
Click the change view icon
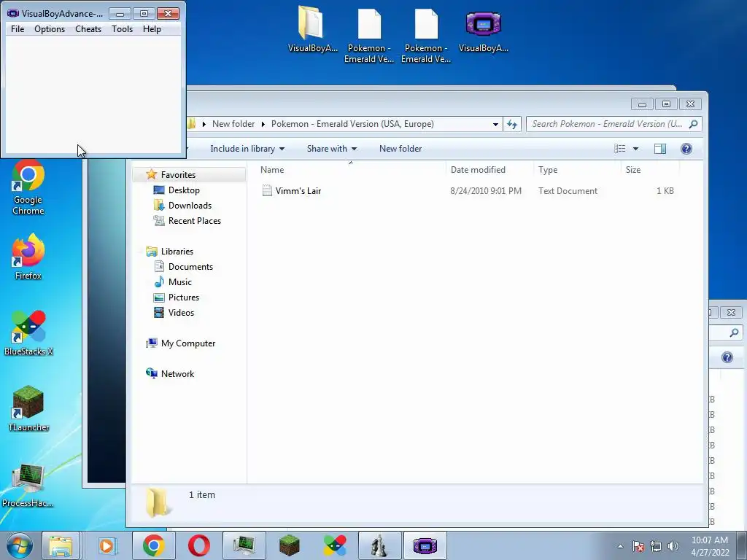coord(620,149)
